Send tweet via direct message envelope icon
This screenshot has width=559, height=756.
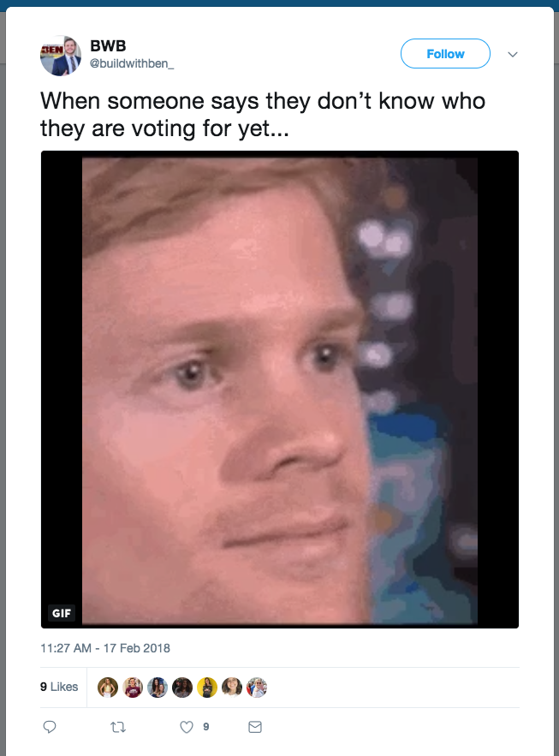tap(255, 727)
